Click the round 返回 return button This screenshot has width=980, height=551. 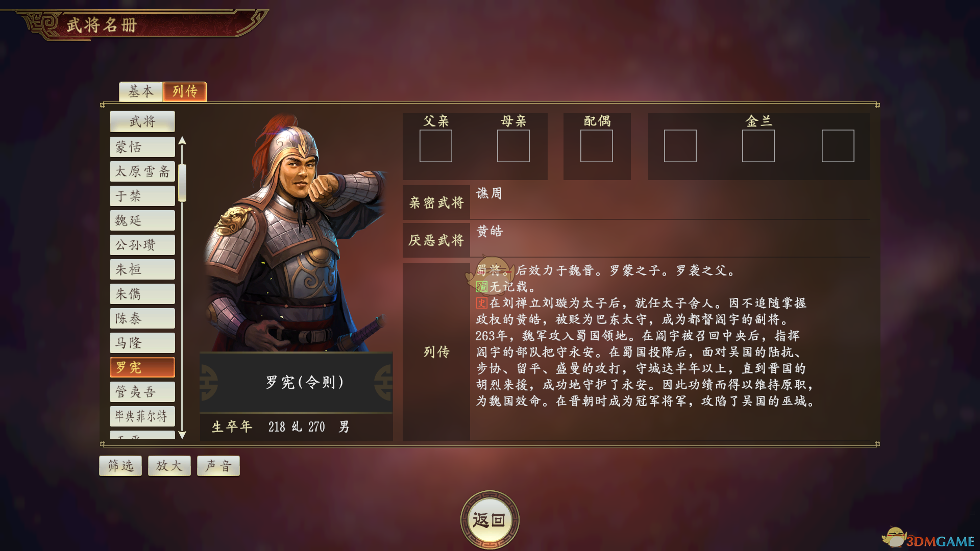(x=489, y=519)
